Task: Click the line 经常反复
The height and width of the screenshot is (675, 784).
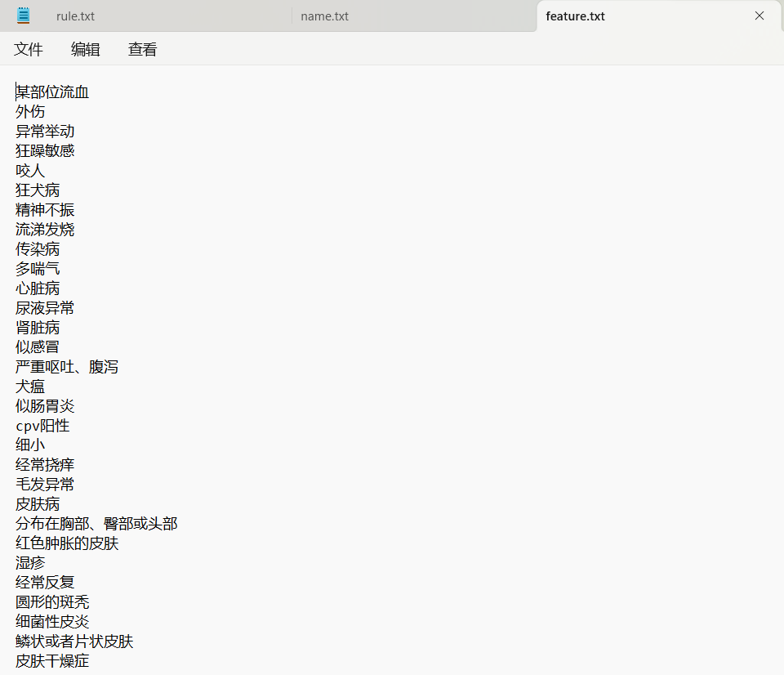Action: [x=45, y=583]
